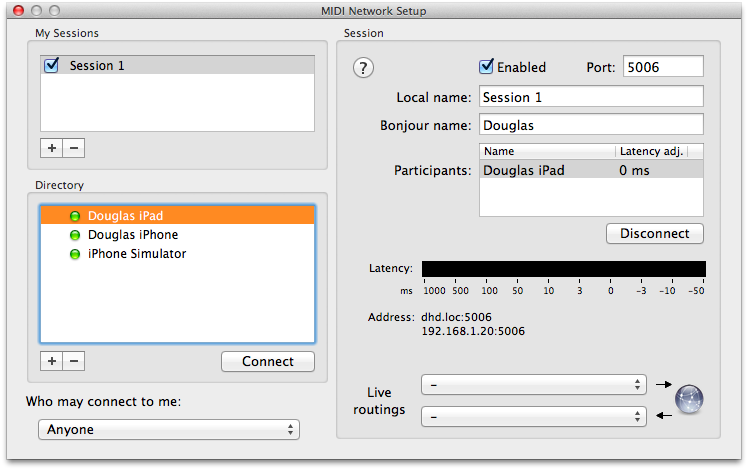Click the network globe icon
The image size is (748, 470).
pos(689,399)
